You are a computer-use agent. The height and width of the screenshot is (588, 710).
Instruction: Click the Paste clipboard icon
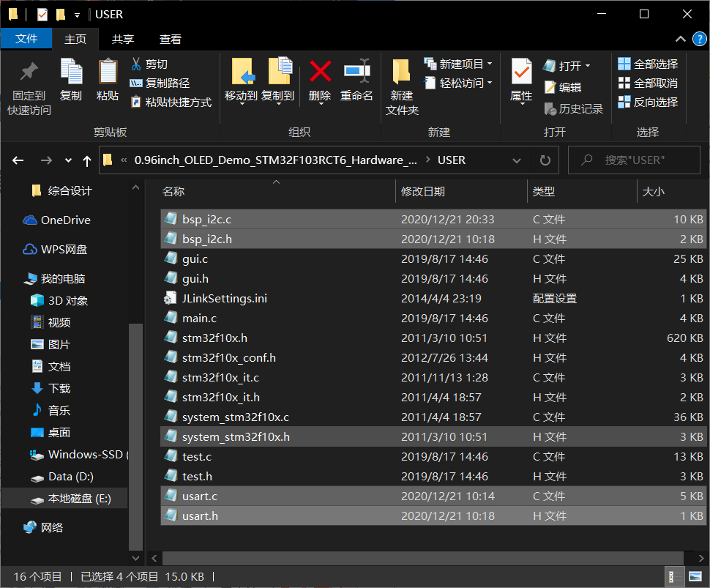pyautogui.click(x=108, y=71)
